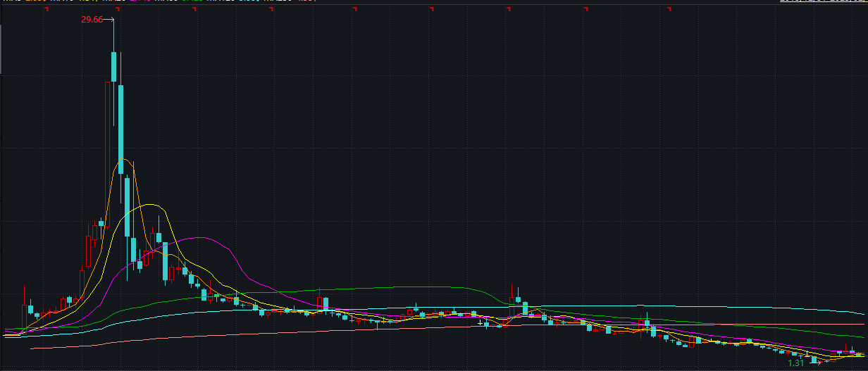Click the 1.31 low price label

tap(795, 363)
